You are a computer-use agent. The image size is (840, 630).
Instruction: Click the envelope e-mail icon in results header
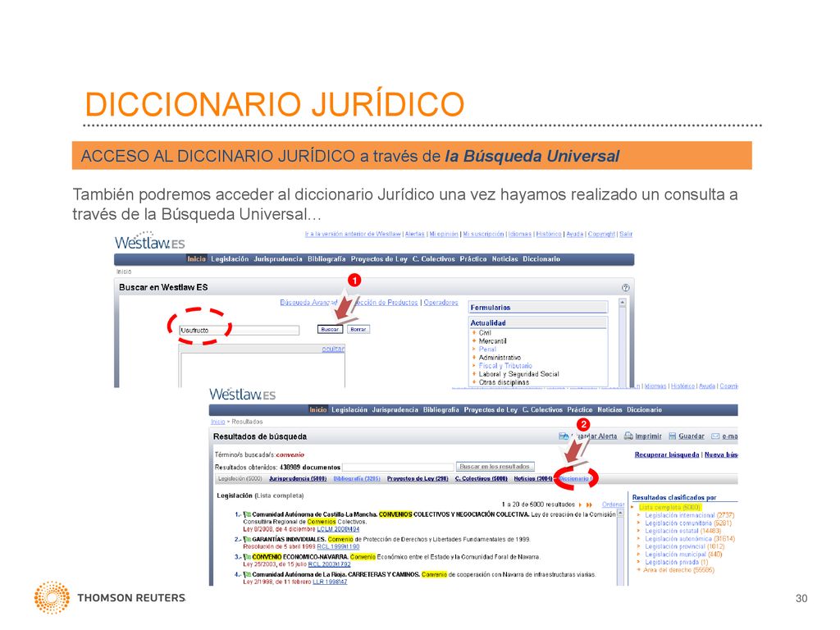tap(715, 436)
